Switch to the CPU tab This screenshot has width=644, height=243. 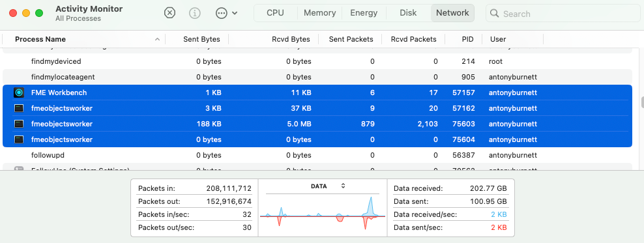pos(275,13)
